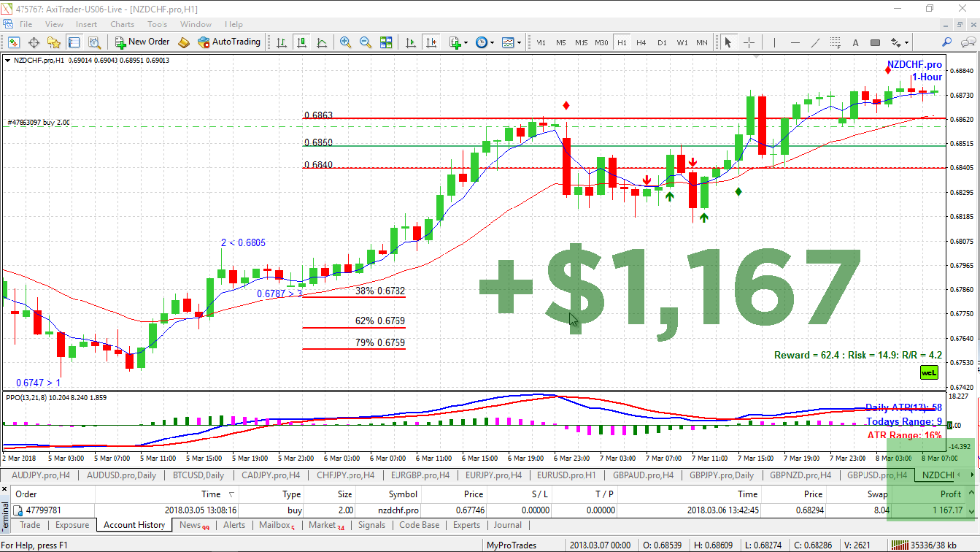Open the Mailbox terminal tab

277,525
